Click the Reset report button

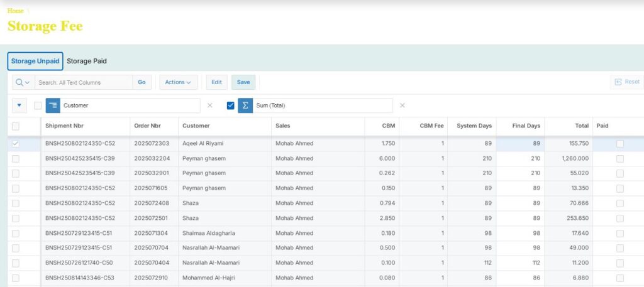pyautogui.click(x=627, y=82)
